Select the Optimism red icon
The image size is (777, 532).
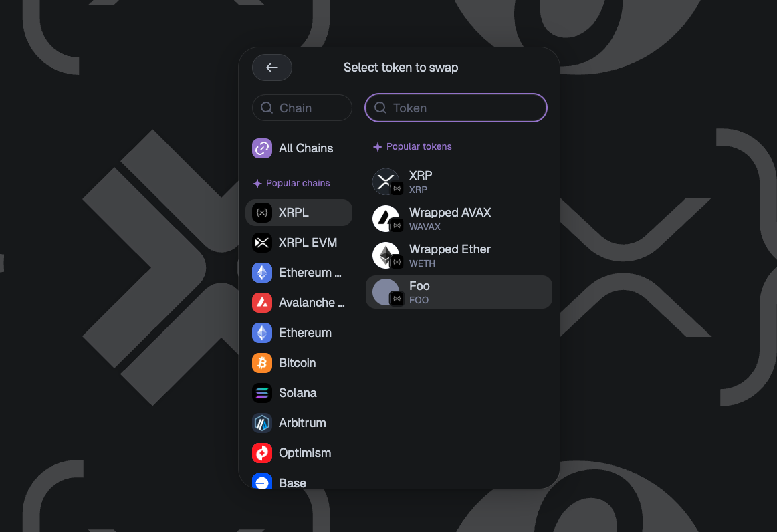[x=262, y=453]
